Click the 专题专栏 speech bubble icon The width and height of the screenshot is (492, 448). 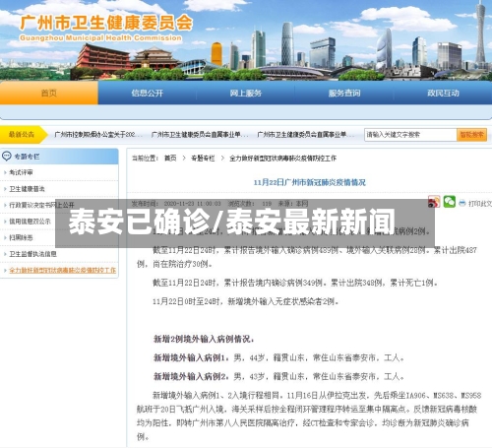point(6,157)
